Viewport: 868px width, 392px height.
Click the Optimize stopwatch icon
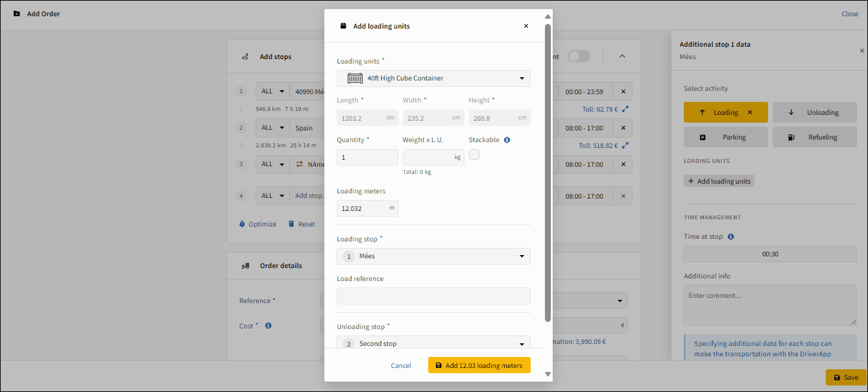pyautogui.click(x=243, y=224)
